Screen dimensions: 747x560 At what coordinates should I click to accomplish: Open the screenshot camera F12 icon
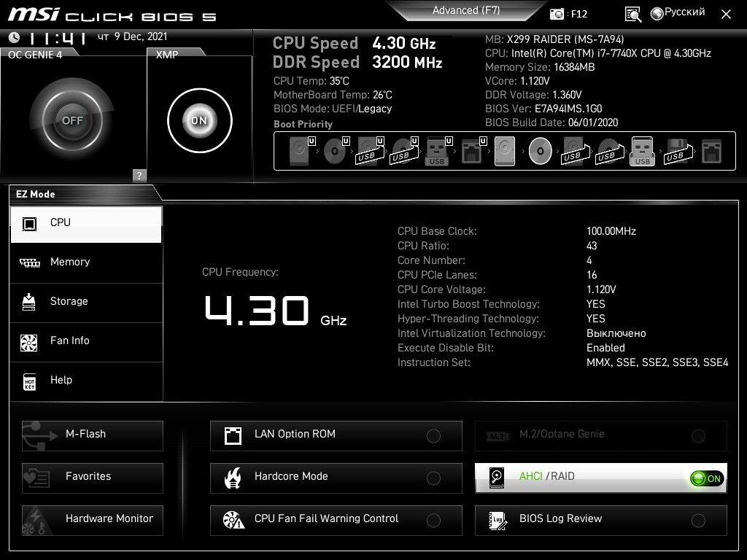point(557,14)
